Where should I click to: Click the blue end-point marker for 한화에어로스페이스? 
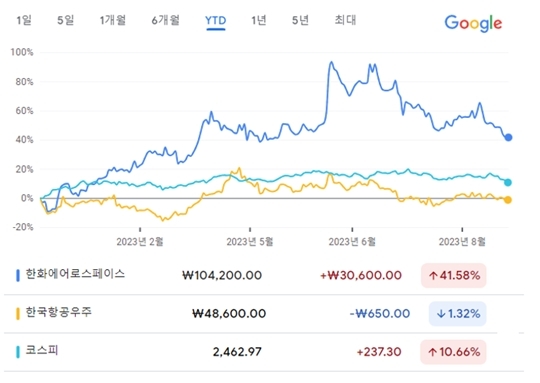point(508,137)
